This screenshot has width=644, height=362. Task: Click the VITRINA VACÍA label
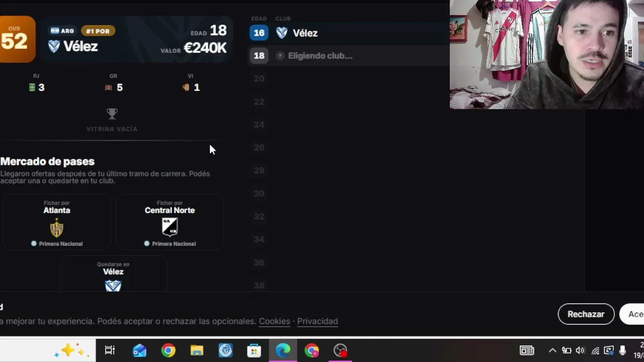click(112, 129)
